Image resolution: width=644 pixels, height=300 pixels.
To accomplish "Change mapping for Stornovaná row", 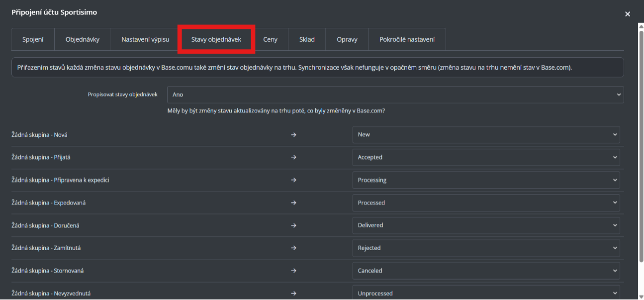I will click(x=486, y=271).
